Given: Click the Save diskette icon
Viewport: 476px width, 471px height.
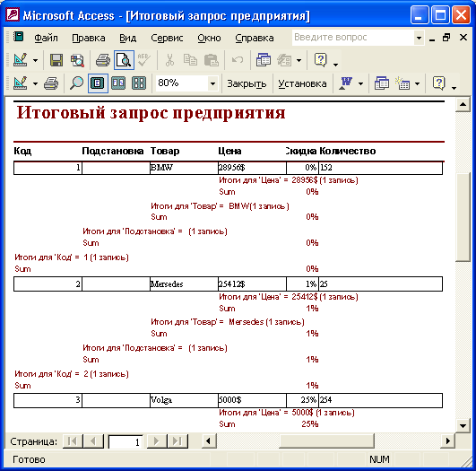Looking at the screenshot, I should (x=56, y=60).
